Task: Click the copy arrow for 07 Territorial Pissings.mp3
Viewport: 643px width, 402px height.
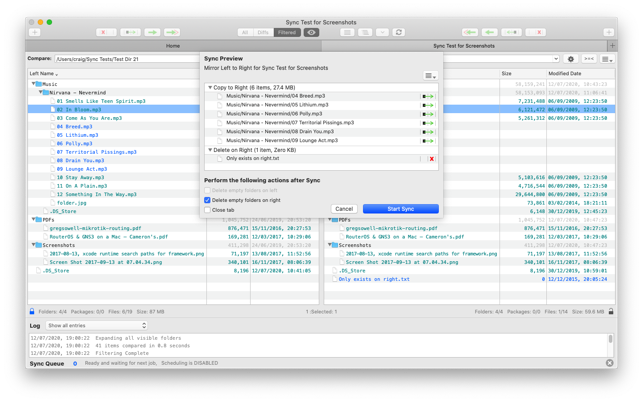Action: pos(428,123)
